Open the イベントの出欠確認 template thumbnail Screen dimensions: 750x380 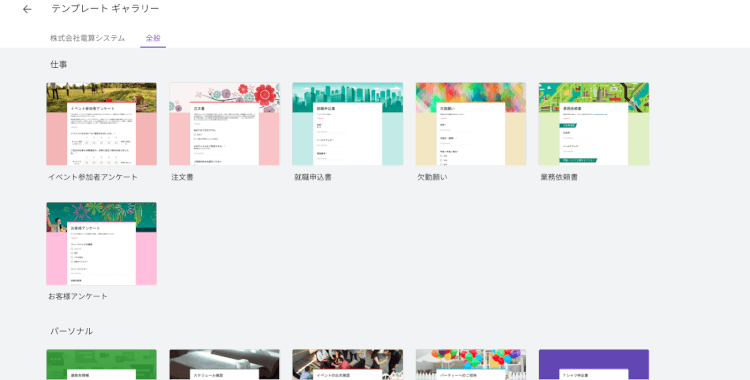pyautogui.click(x=348, y=365)
